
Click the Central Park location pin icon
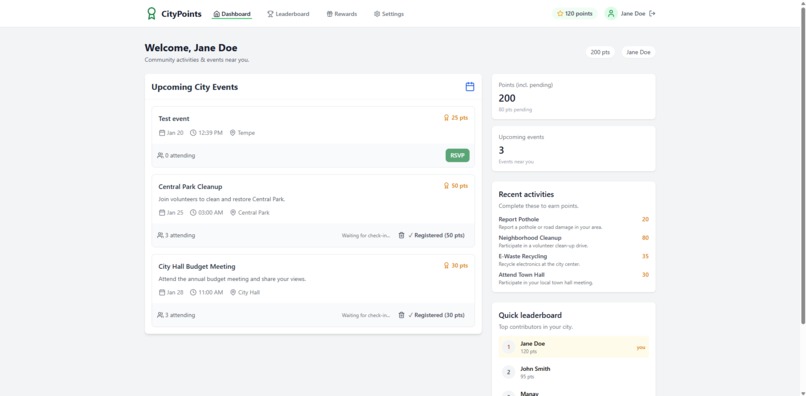click(233, 212)
